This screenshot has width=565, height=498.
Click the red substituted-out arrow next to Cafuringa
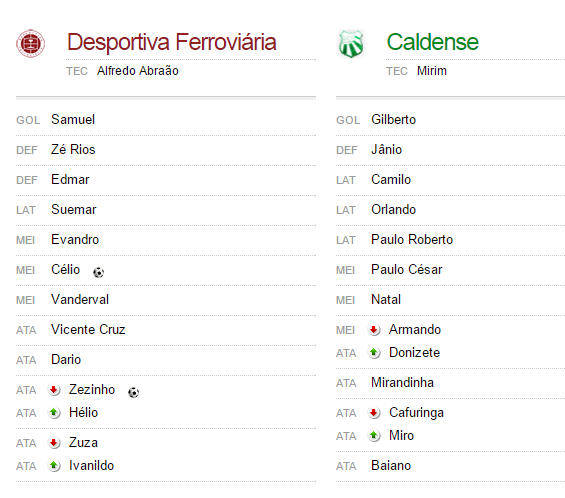(374, 413)
